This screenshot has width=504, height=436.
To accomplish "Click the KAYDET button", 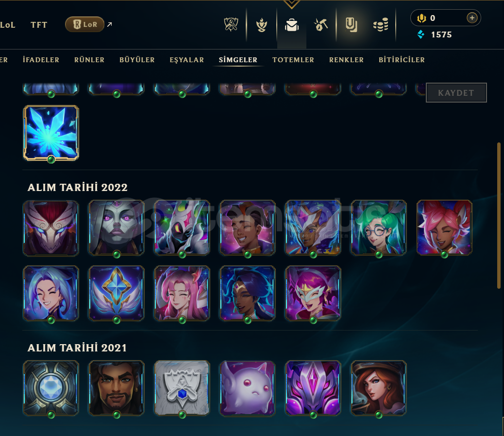I will click(456, 93).
